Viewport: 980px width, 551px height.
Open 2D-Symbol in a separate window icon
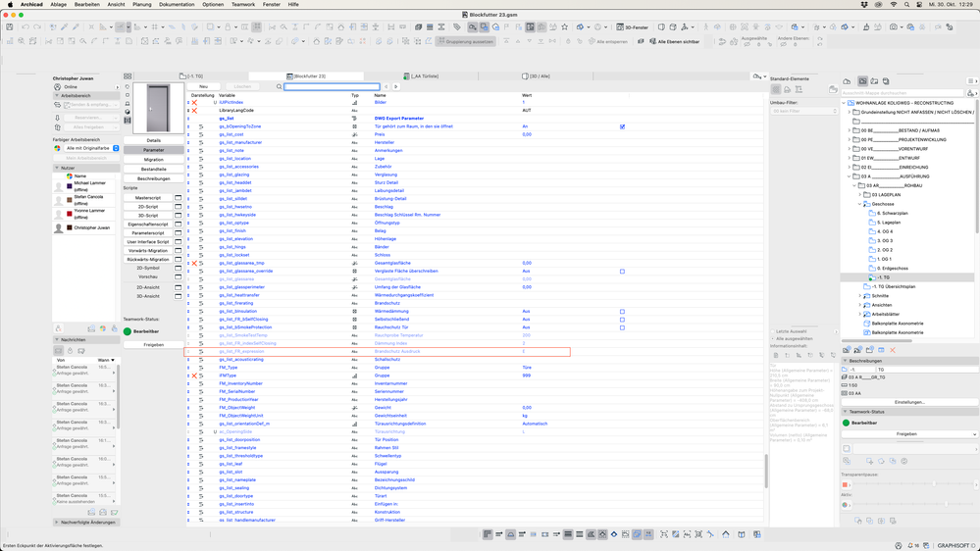point(179,268)
